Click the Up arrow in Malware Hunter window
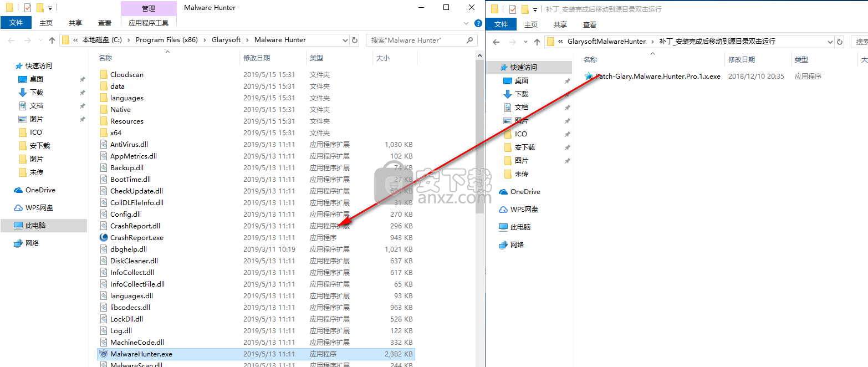Image resolution: width=868 pixels, height=367 pixels. [52, 40]
